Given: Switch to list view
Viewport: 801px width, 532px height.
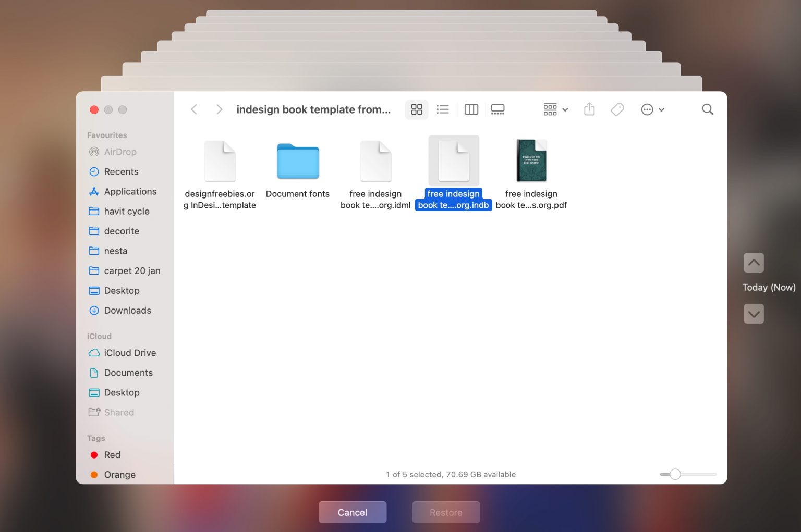Looking at the screenshot, I should 443,109.
